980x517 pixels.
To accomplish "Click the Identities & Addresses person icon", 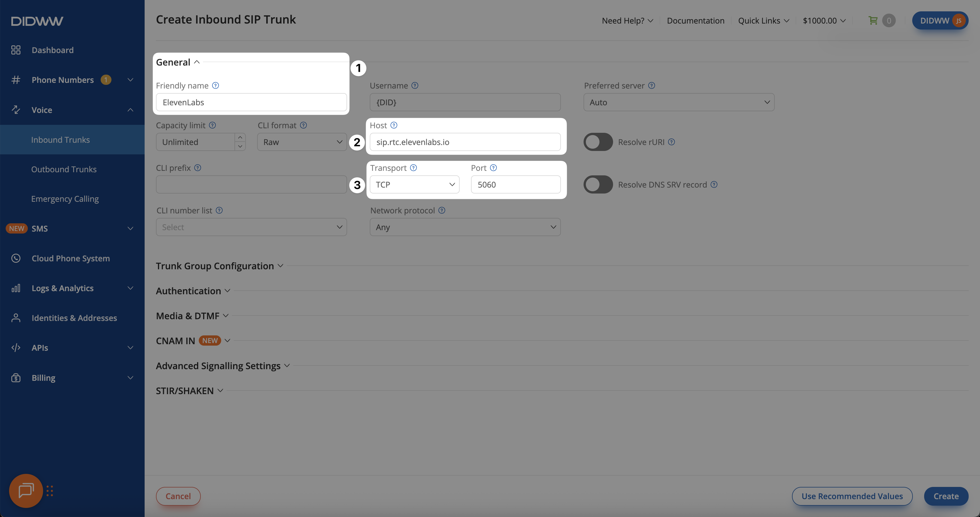I will click(16, 318).
